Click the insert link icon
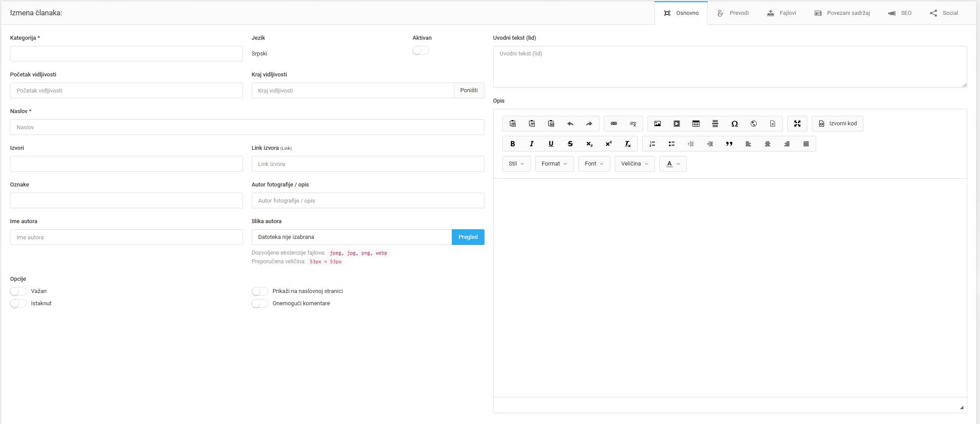Image resolution: width=980 pixels, height=424 pixels. (x=613, y=124)
